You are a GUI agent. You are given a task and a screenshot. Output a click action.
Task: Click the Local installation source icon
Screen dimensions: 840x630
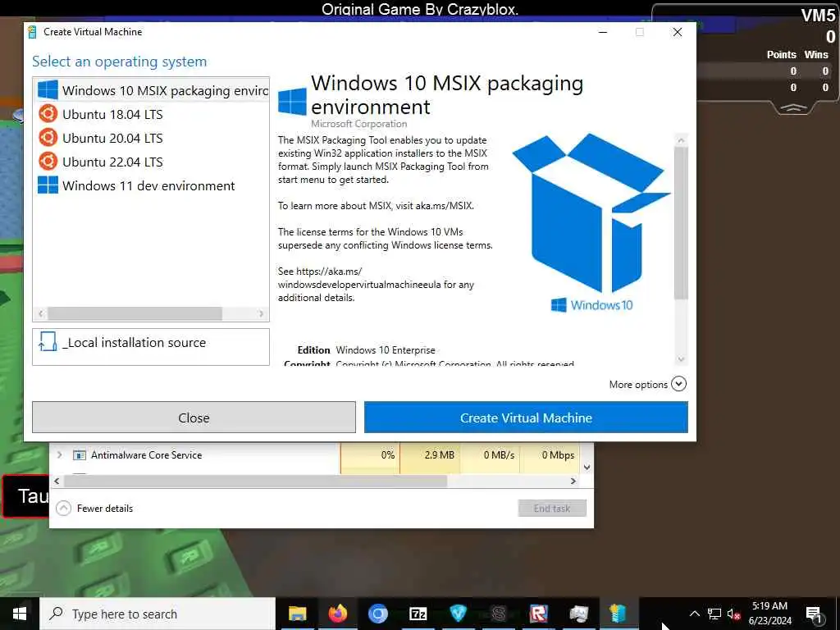coord(48,342)
